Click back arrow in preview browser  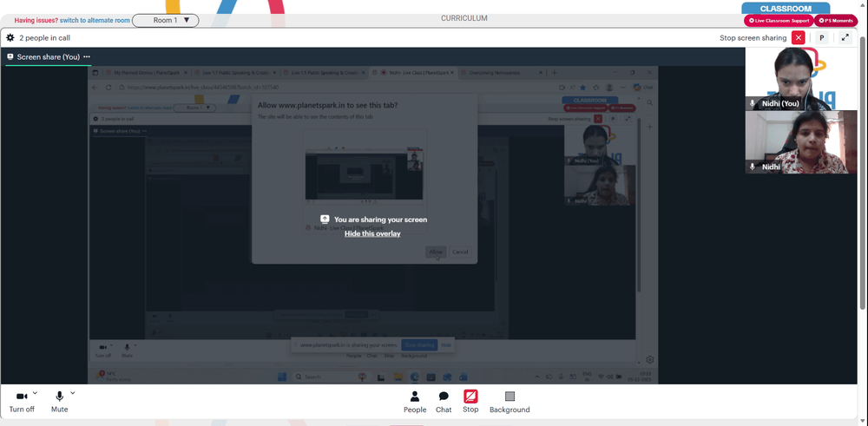95,88
